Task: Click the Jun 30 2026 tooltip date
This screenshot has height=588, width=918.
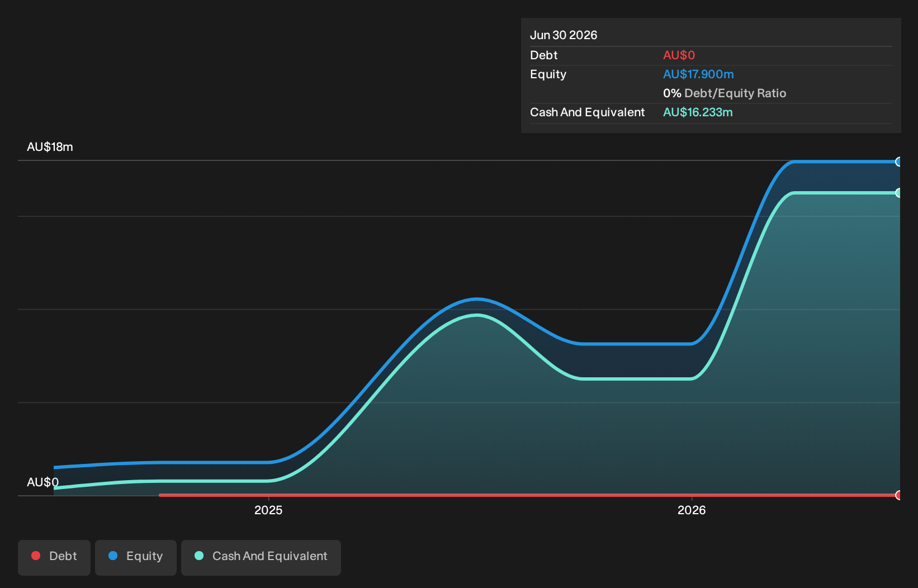Action: coord(564,35)
